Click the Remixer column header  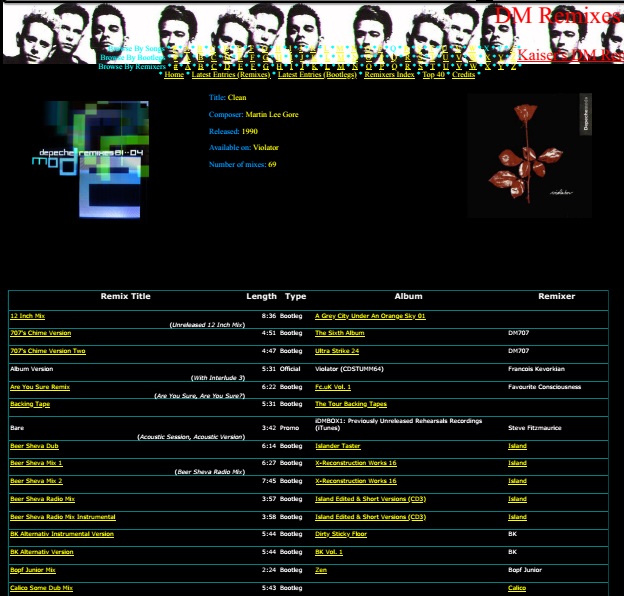pos(556,296)
